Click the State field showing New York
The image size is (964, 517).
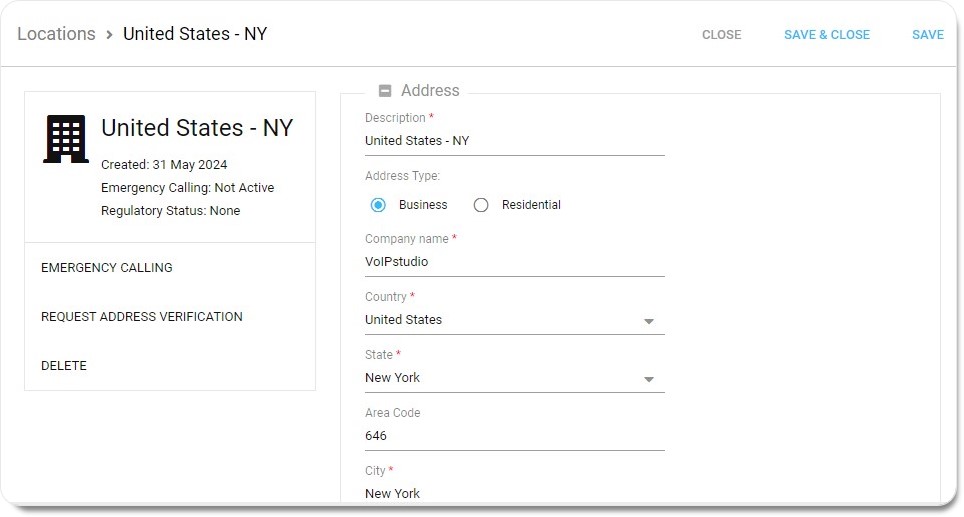(x=500, y=378)
